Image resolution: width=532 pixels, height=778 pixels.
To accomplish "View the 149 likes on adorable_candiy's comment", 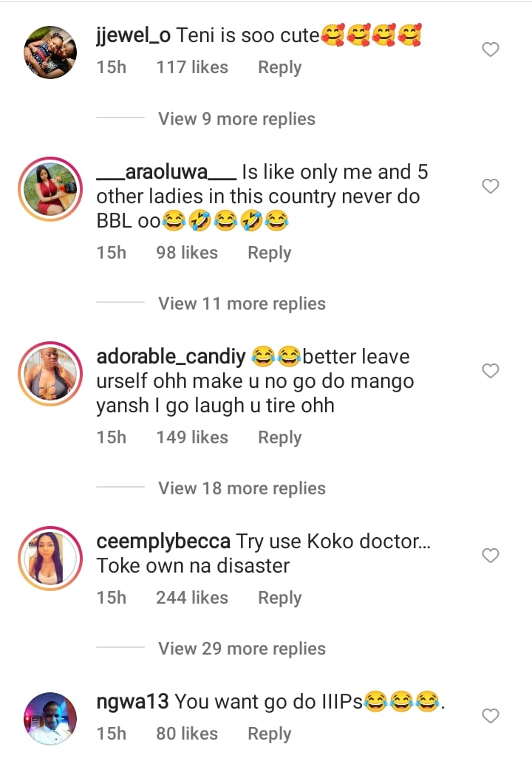I will coord(192,437).
